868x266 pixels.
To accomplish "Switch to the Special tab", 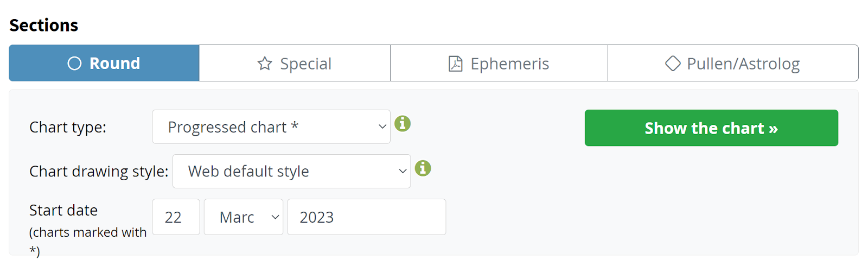I will click(x=295, y=64).
